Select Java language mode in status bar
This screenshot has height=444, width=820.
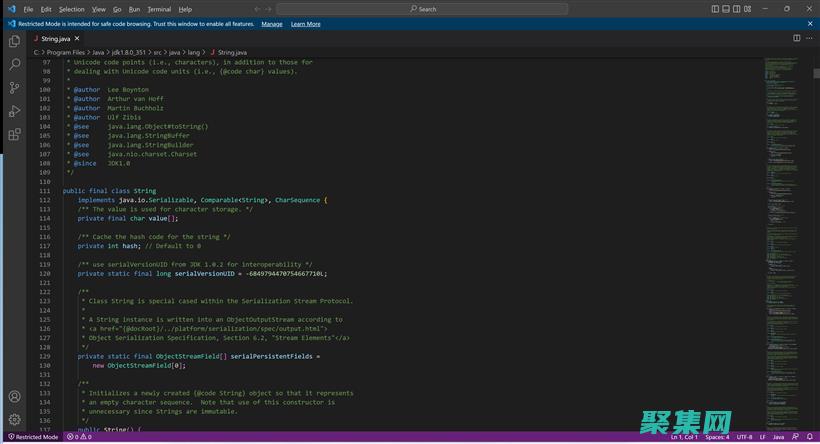[x=778, y=437]
